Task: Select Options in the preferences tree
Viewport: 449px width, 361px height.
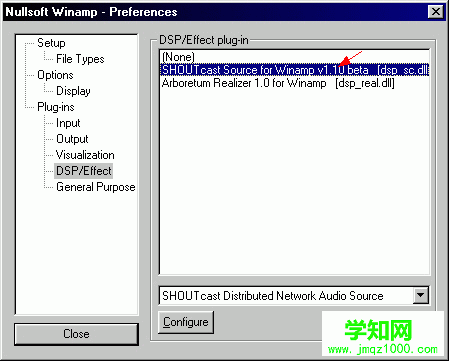Action: [x=55, y=75]
